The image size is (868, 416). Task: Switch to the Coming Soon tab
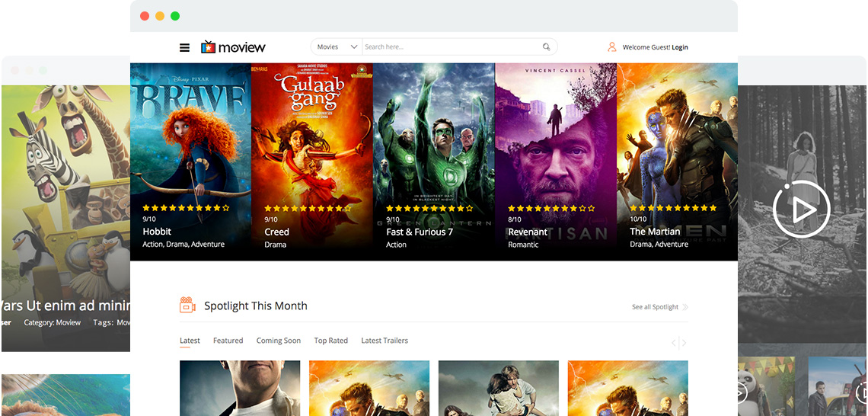pos(279,341)
